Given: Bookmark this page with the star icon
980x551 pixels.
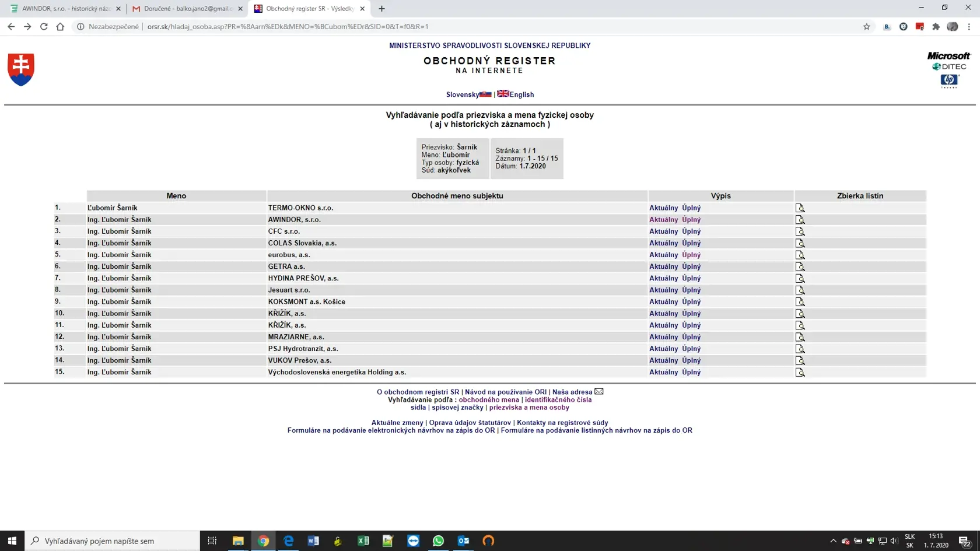Looking at the screenshot, I should click(x=866, y=26).
